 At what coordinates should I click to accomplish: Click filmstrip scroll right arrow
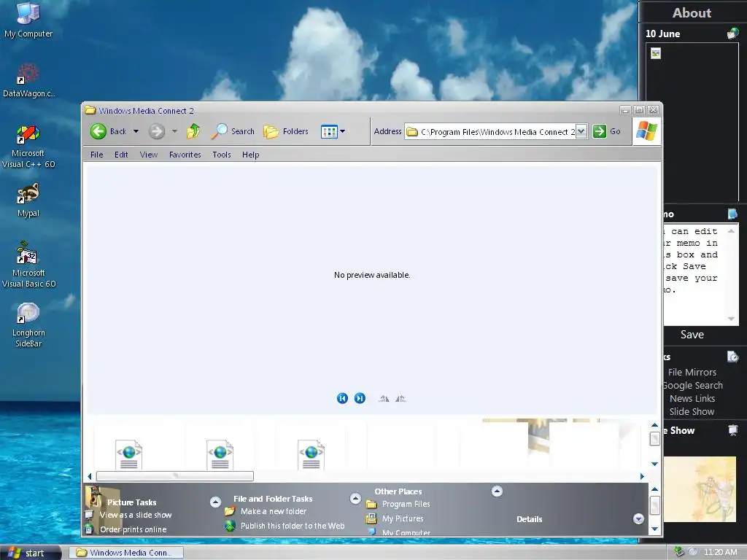[642, 476]
